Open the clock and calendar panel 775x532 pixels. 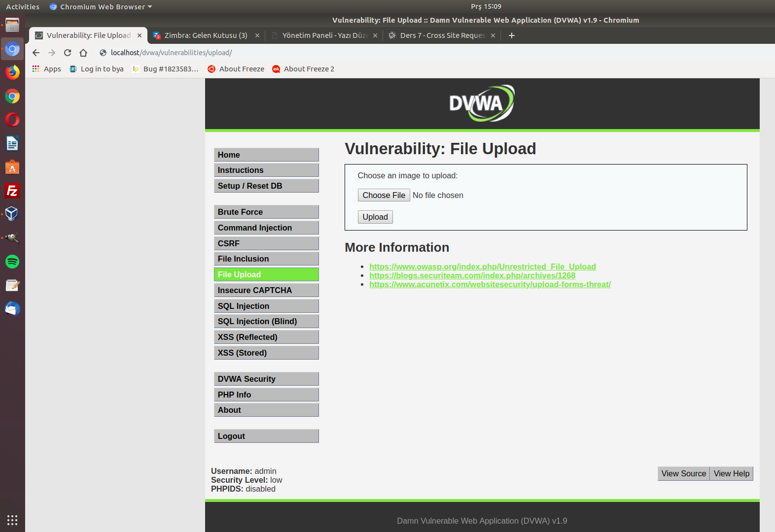(486, 6)
